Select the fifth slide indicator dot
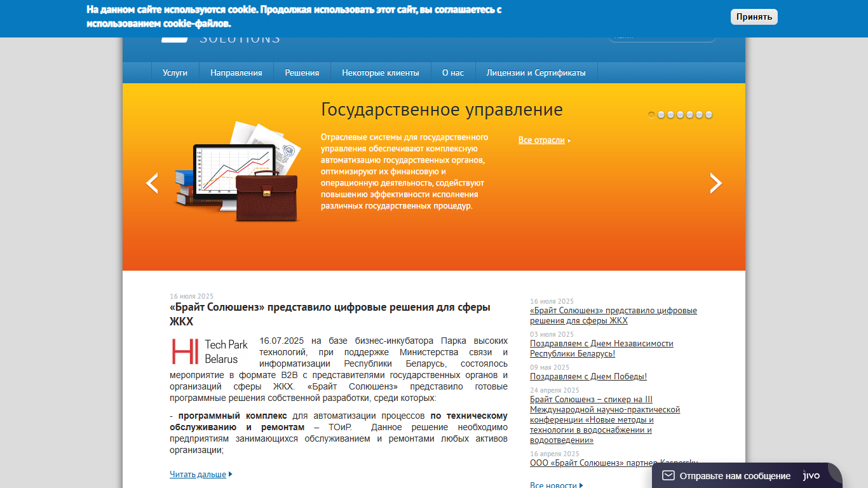 [x=689, y=115]
